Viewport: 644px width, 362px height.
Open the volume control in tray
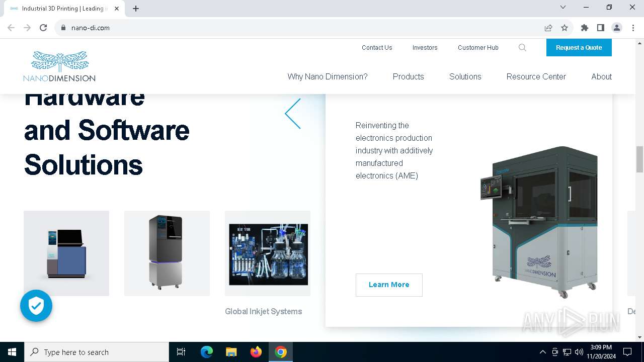579,352
